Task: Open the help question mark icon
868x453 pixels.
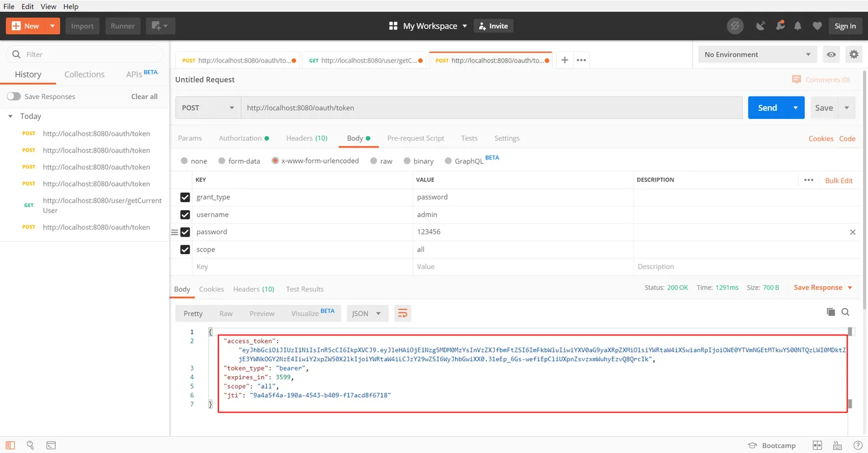Action: point(858,446)
